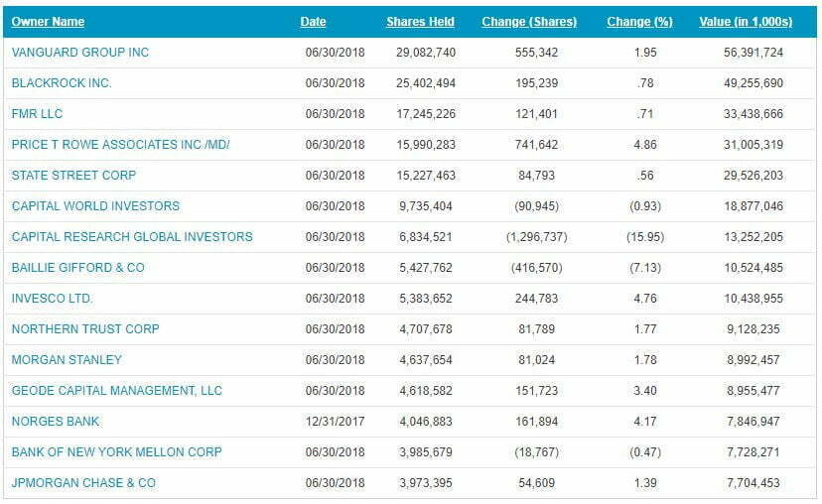The width and height of the screenshot is (822, 504).
Task: Open CAPITAL WORLD INVESTORS link
Action: tap(95, 206)
